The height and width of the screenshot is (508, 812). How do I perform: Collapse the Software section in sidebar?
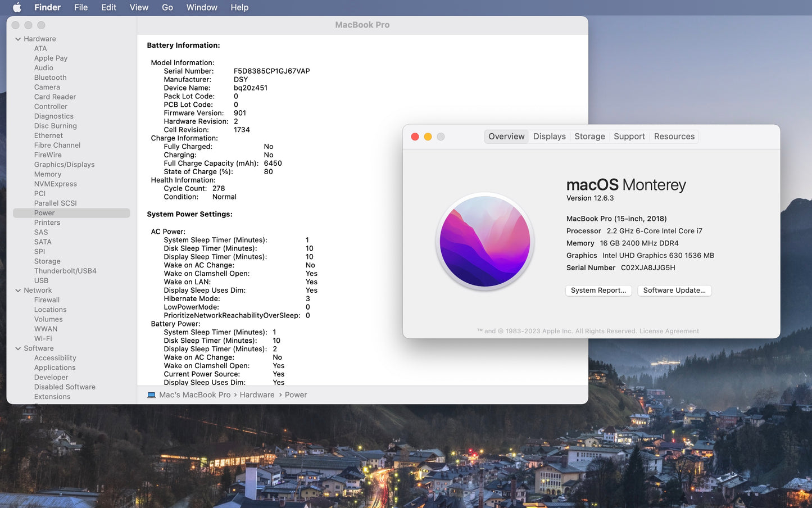coord(18,348)
